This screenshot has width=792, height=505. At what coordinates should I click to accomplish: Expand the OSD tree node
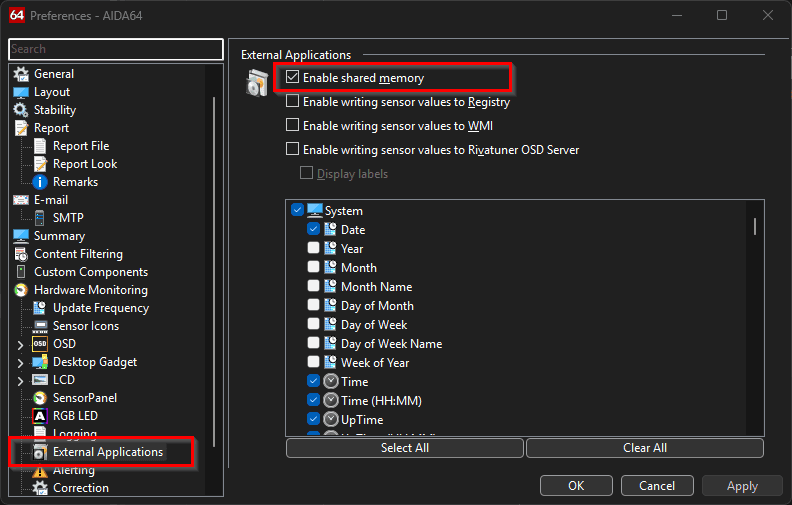point(21,344)
